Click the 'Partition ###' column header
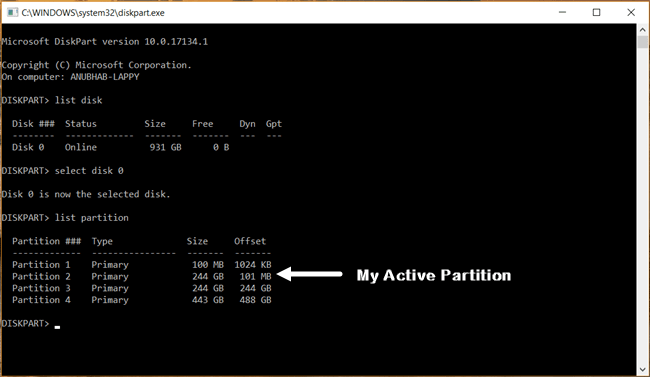This screenshot has height=377, width=650. pyautogui.click(x=46, y=241)
